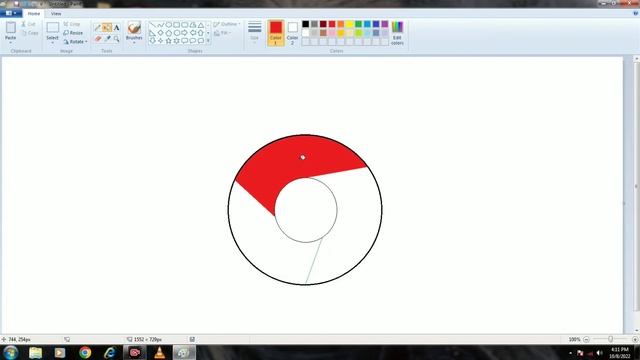Screen dimensions: 640x360
Task: Click the Select rectangle tool icon
Action: 52,28
